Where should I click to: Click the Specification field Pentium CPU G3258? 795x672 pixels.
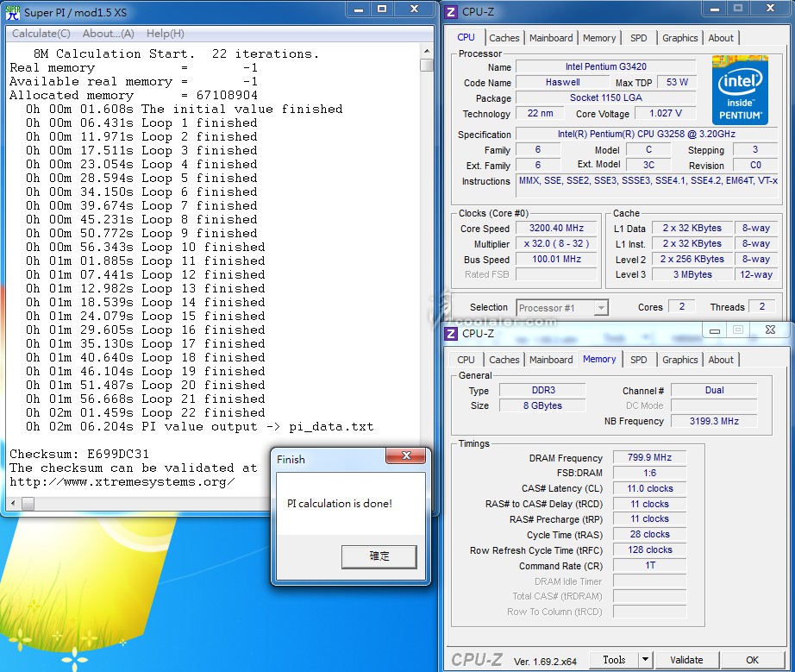pos(647,134)
